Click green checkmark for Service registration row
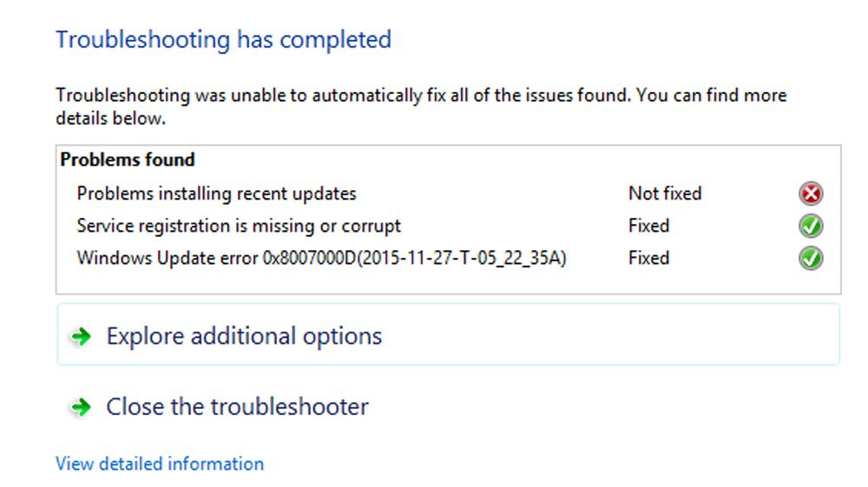The width and height of the screenshot is (868, 487). (x=811, y=226)
